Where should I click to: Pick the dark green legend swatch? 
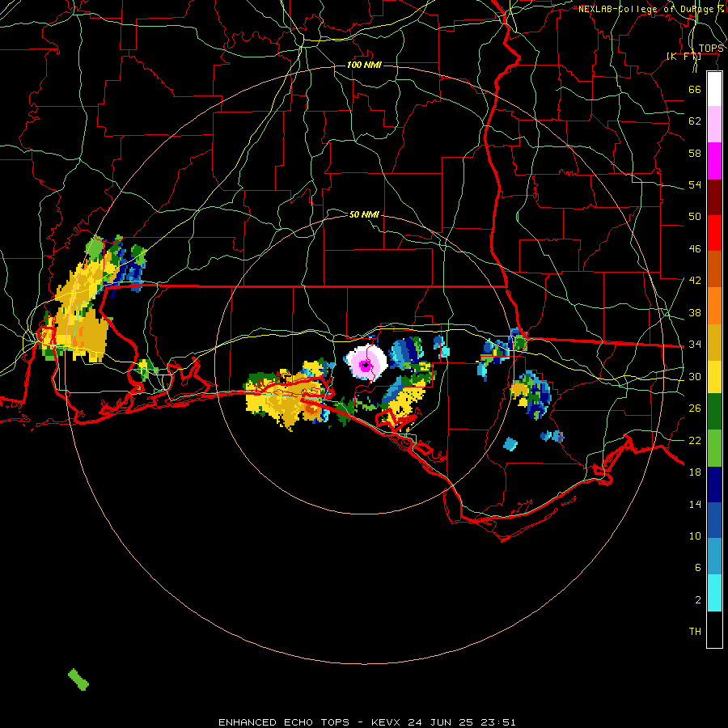714,411
